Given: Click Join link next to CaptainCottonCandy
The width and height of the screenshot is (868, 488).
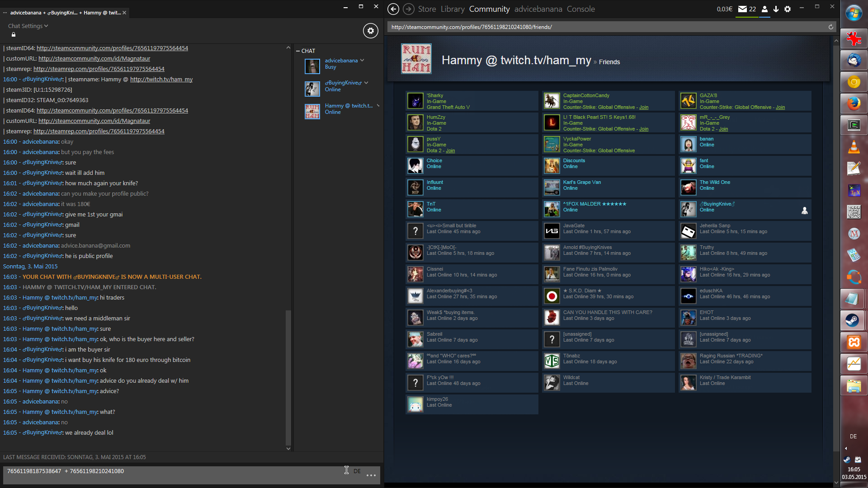Looking at the screenshot, I should tap(644, 108).
